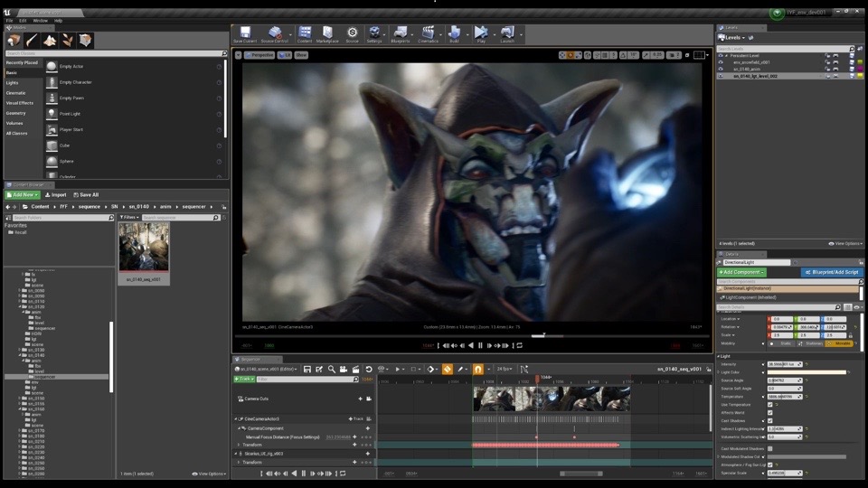Click the Cinematics clapperboard icon
The width and height of the screenshot is (868, 488).
428,33
